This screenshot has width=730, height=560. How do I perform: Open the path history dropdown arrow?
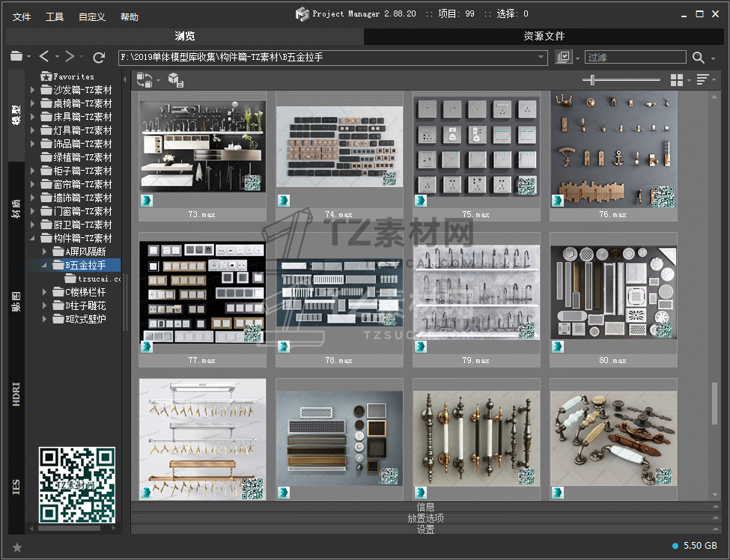pyautogui.click(x=542, y=58)
